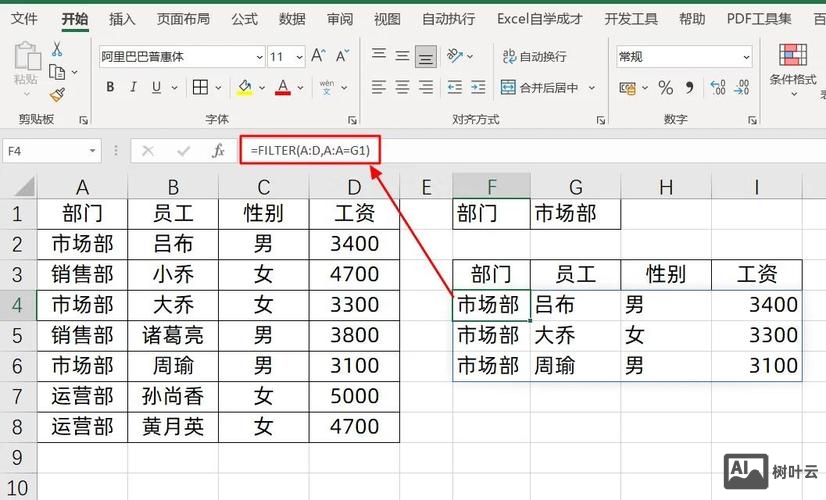Increase decimal places icon
The image size is (826, 500).
(x=718, y=87)
